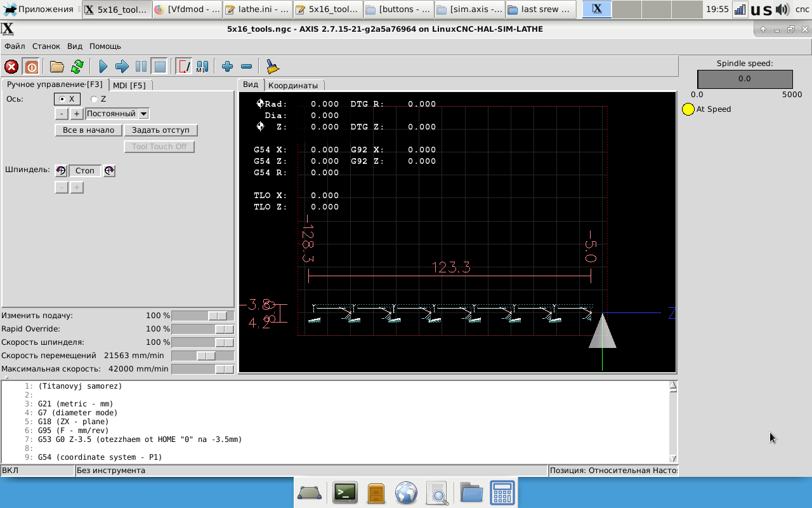Switch to the Координаты tab
Screen dimensions: 812x508
292,85
